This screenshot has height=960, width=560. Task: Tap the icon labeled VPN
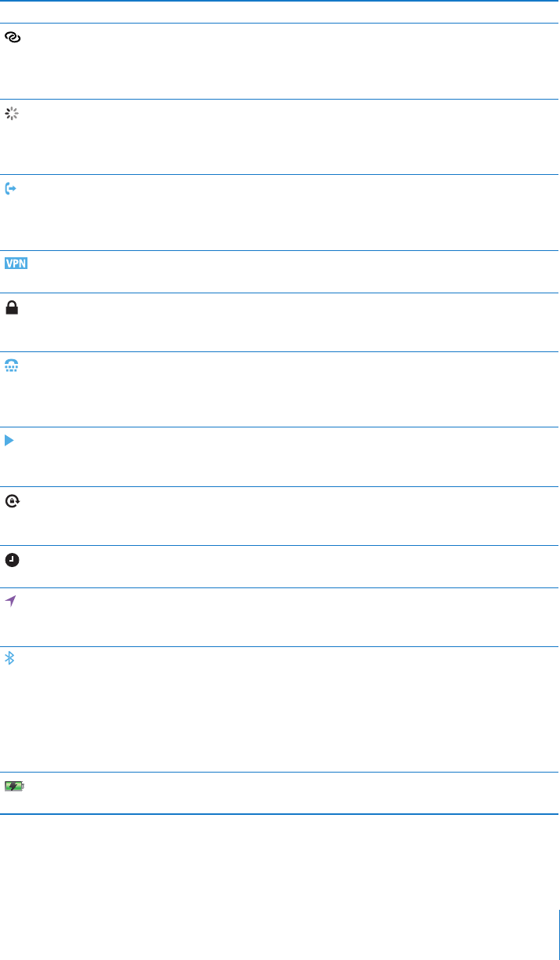[16, 264]
